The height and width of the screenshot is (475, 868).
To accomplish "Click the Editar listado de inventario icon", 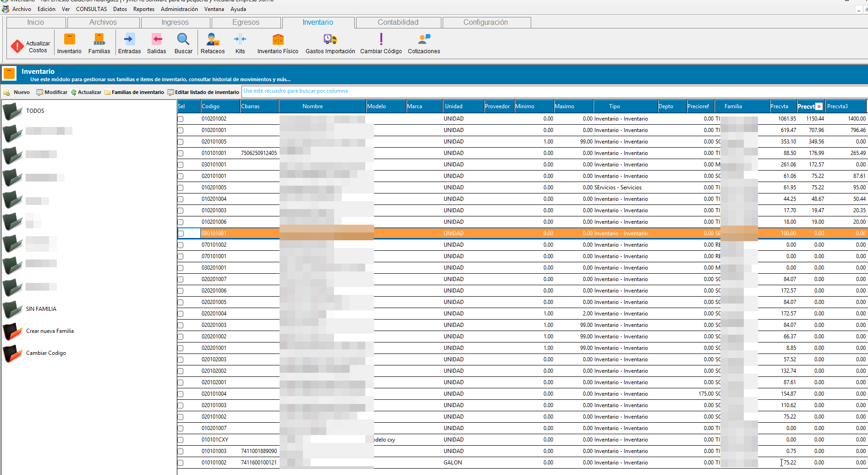I will click(170, 93).
